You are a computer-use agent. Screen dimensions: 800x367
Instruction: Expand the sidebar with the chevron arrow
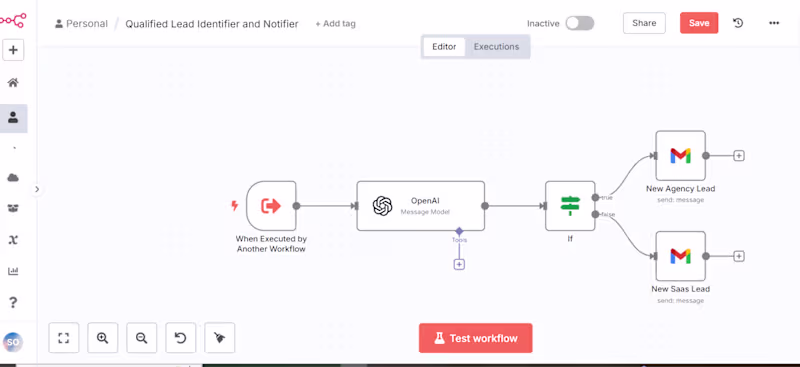pos(37,189)
